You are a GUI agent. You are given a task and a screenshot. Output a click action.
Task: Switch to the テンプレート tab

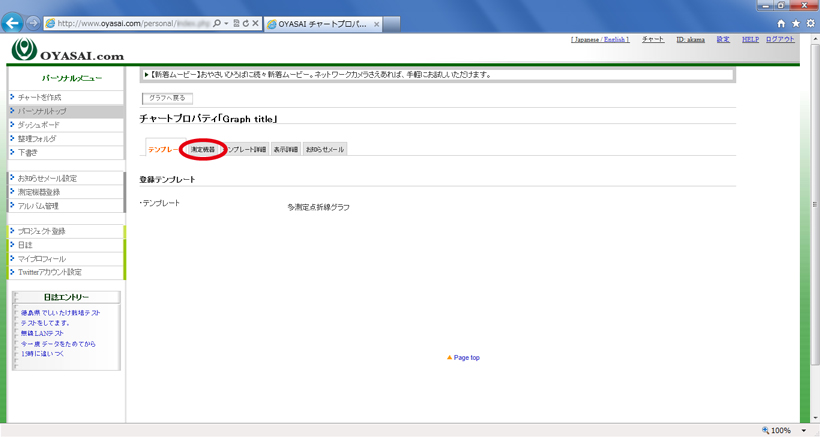[x=163, y=150]
